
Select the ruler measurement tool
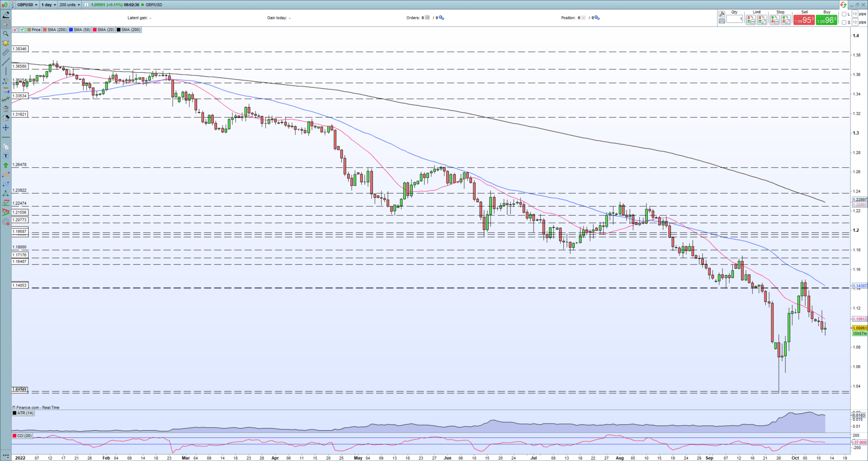pos(6,52)
